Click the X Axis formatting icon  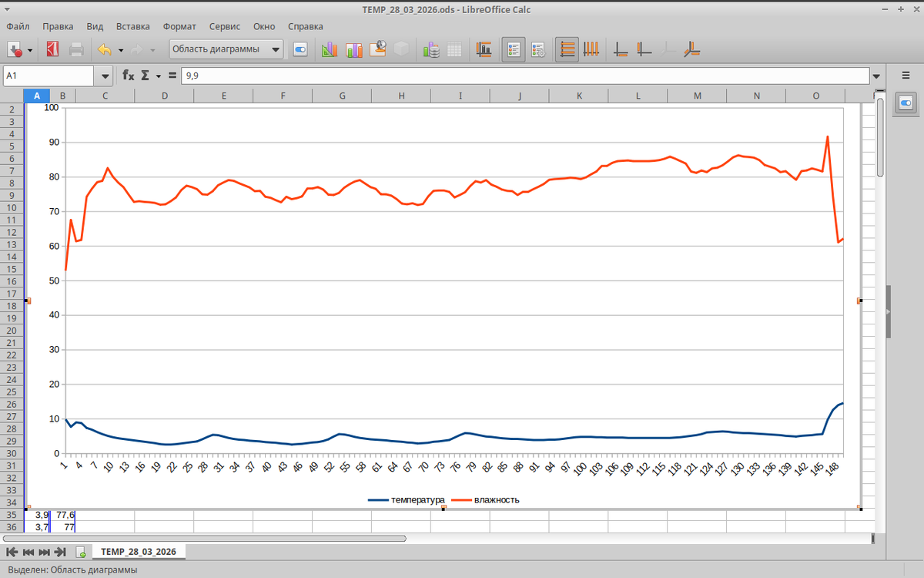(x=621, y=50)
